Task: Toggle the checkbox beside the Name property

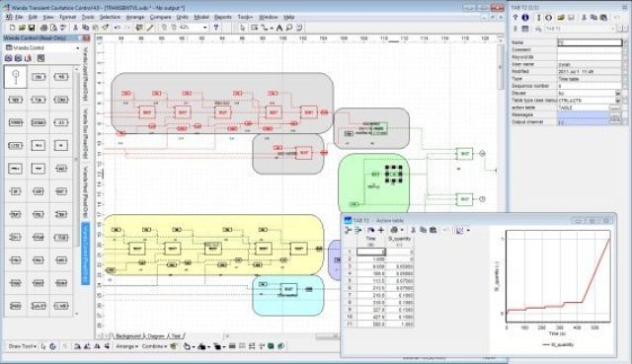Action: [x=625, y=42]
